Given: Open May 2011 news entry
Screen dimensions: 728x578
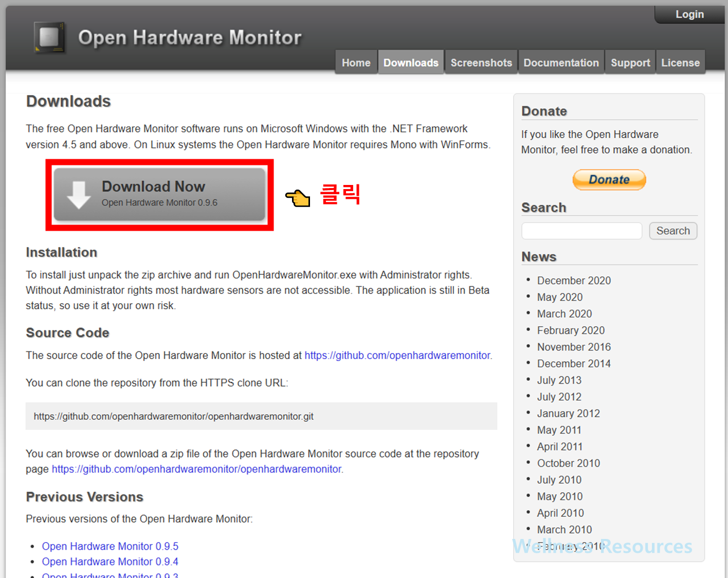Looking at the screenshot, I should click(559, 430).
